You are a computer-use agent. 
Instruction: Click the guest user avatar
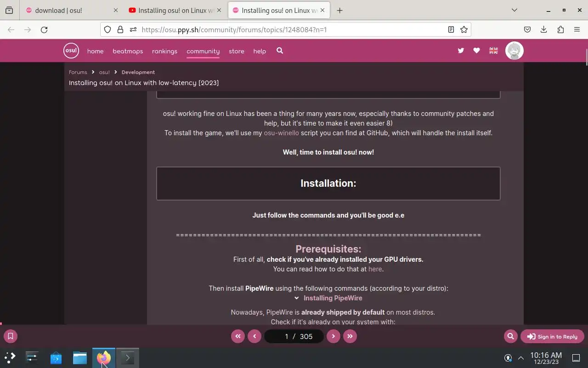(514, 51)
